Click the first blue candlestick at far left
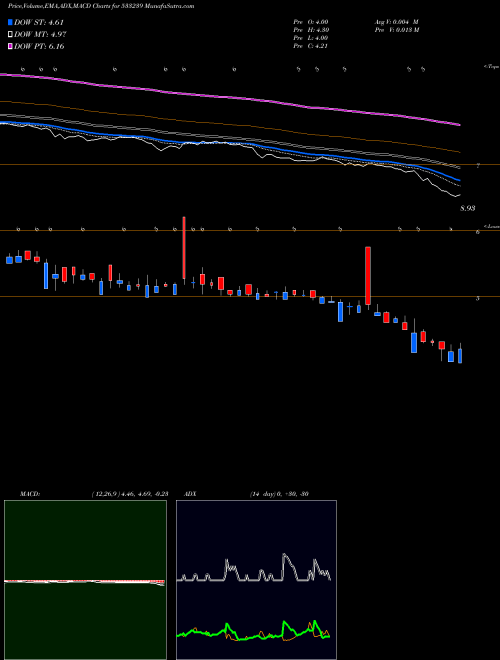The width and height of the screenshot is (500, 660). tap(9, 260)
